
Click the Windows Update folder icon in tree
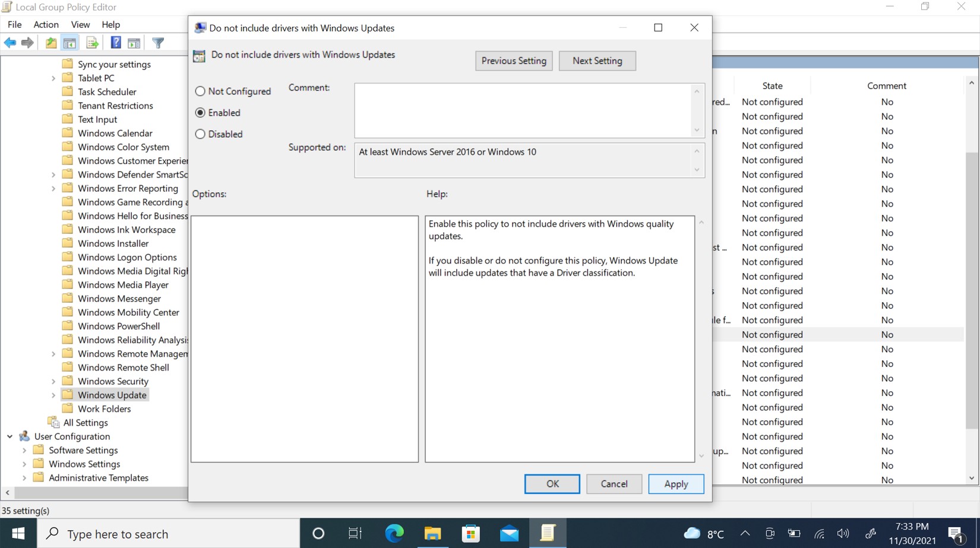[68, 394]
